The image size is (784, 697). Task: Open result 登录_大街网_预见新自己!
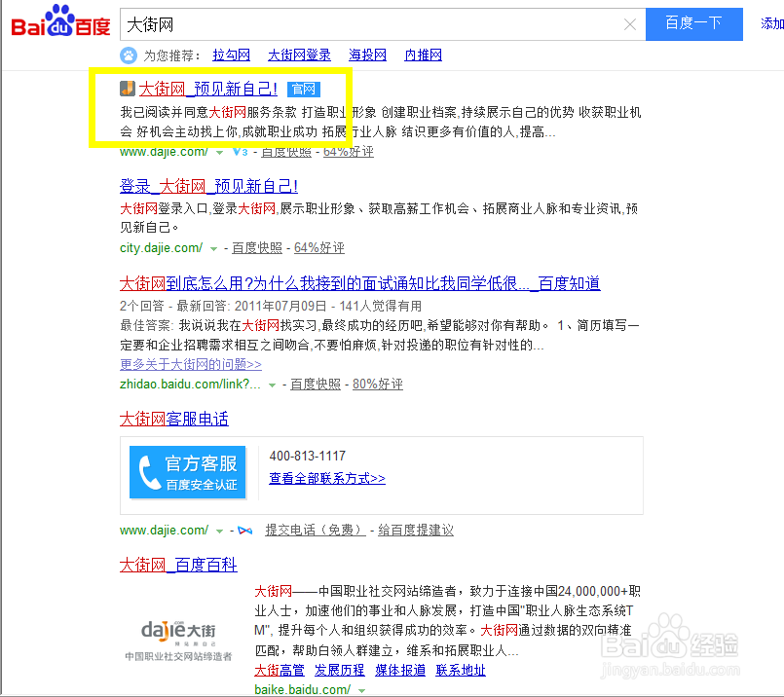(209, 186)
